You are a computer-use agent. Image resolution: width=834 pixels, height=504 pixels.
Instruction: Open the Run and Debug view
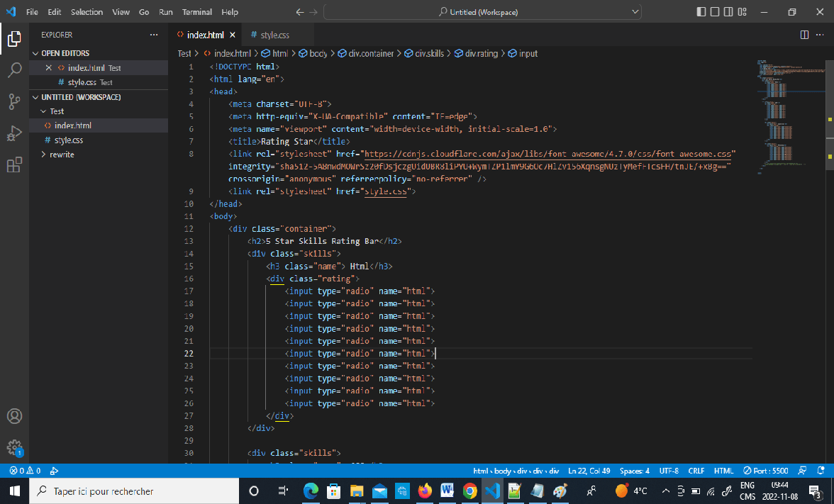(x=14, y=133)
